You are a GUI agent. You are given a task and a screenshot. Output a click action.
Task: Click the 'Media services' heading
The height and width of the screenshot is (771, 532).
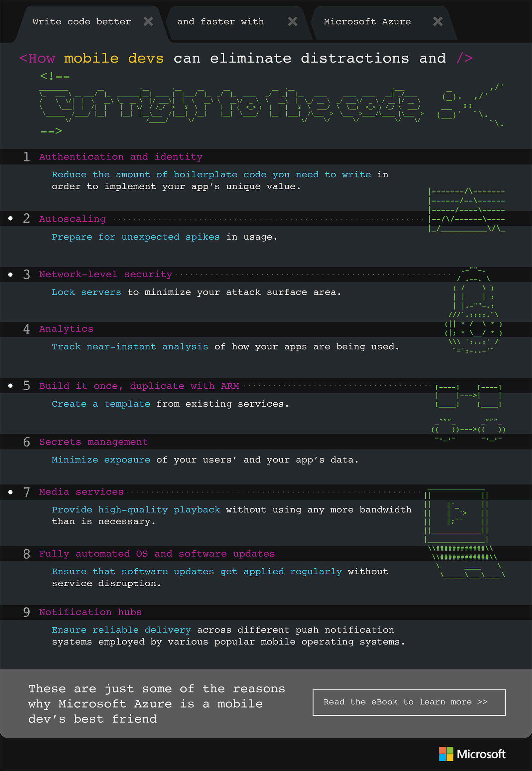click(x=81, y=492)
